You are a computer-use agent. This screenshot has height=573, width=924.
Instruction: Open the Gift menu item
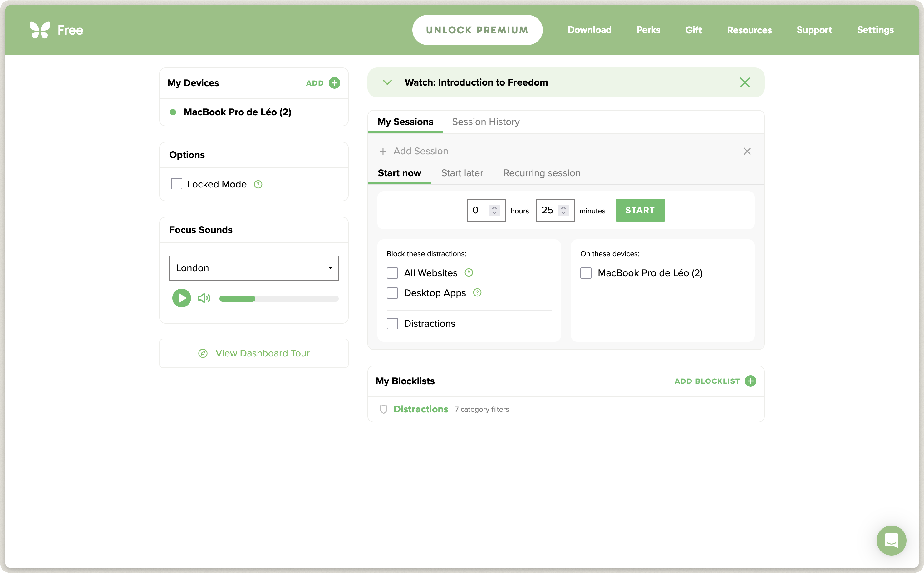pos(693,30)
